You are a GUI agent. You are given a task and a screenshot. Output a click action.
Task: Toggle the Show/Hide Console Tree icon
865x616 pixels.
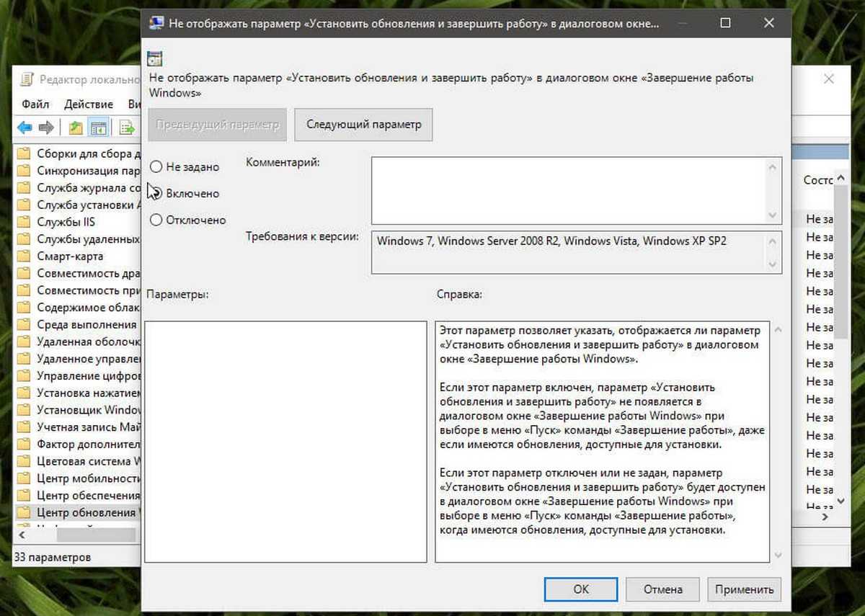(99, 128)
